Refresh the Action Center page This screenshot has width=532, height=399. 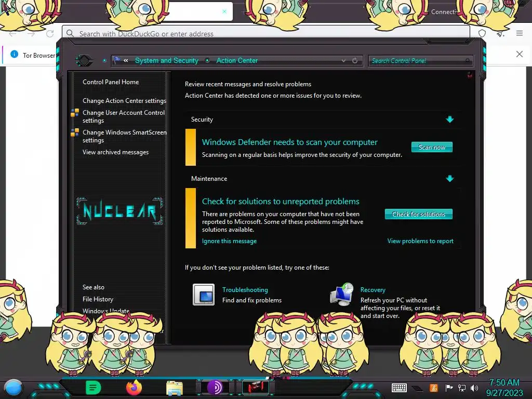[x=355, y=60]
